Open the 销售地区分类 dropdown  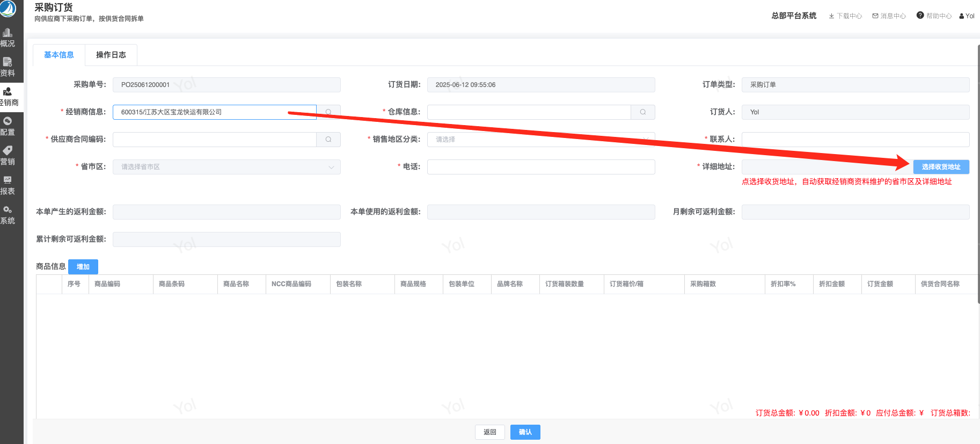coord(541,140)
